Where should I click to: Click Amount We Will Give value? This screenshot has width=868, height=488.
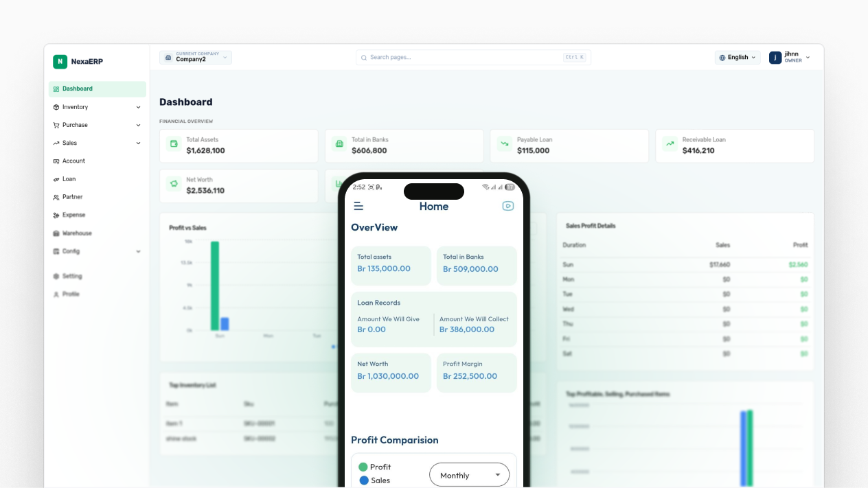tap(372, 329)
